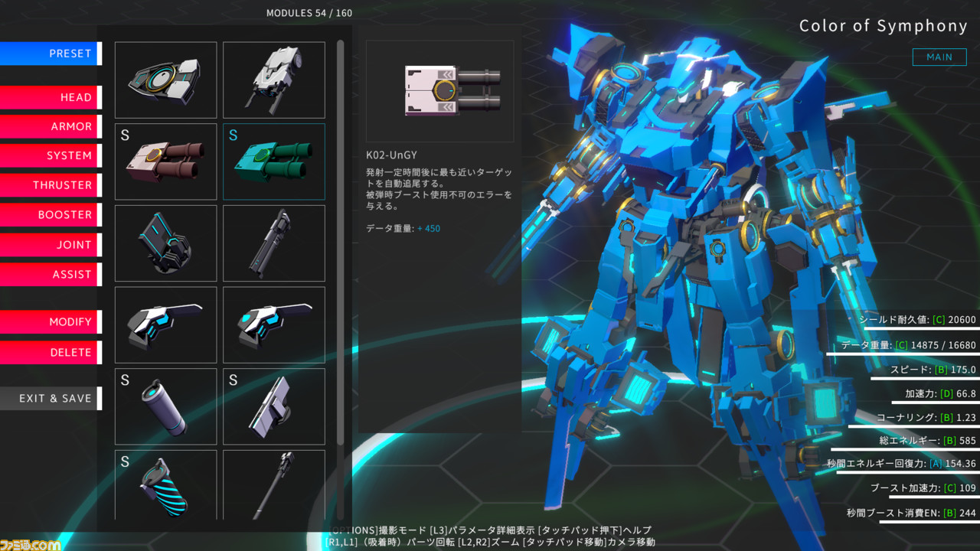Image resolution: width=980 pixels, height=551 pixels.
Task: Click the コーナリング 1.23 stat
Action: [926, 418]
